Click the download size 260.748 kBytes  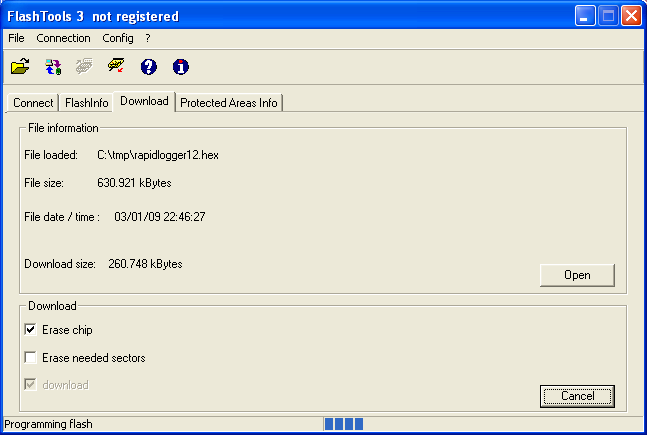145,264
